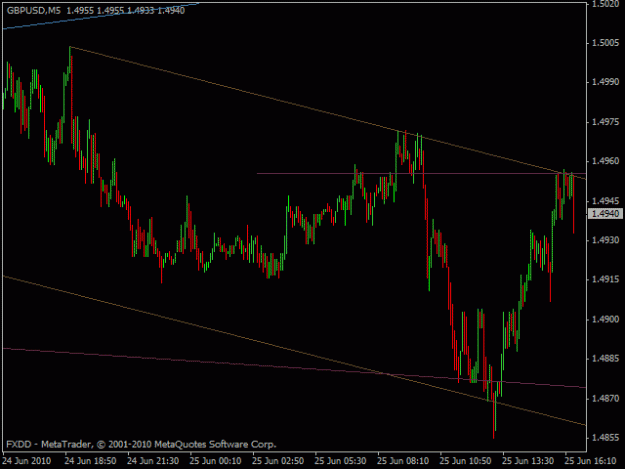Select time axis label 25 Jun 08:10
The height and width of the screenshot is (469, 625).
pos(403,461)
